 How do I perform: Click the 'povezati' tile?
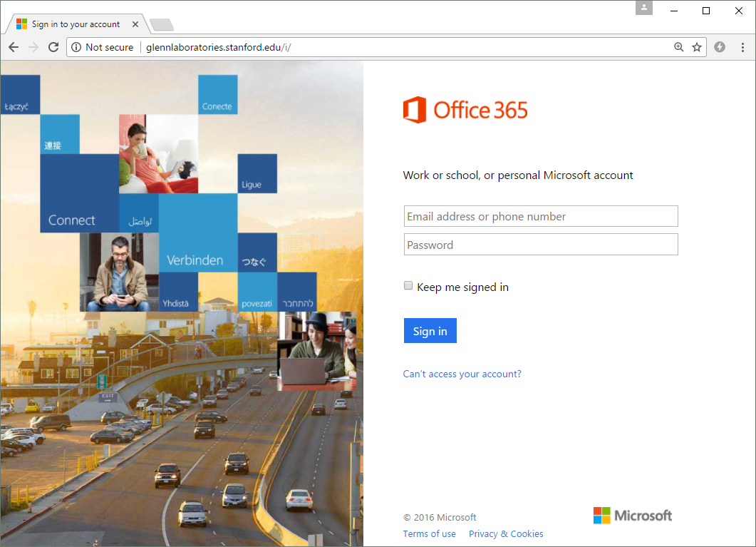(x=257, y=292)
